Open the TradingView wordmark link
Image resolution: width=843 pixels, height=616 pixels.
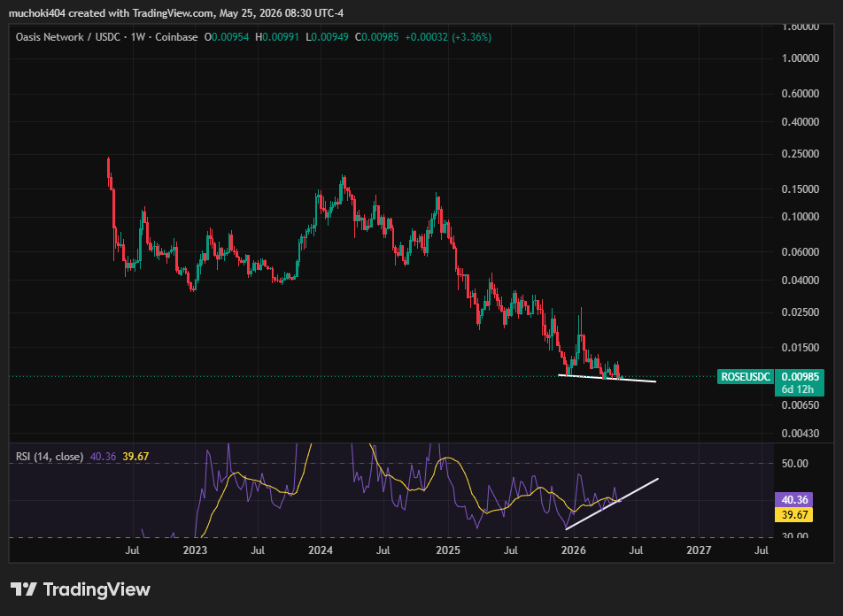(97, 589)
